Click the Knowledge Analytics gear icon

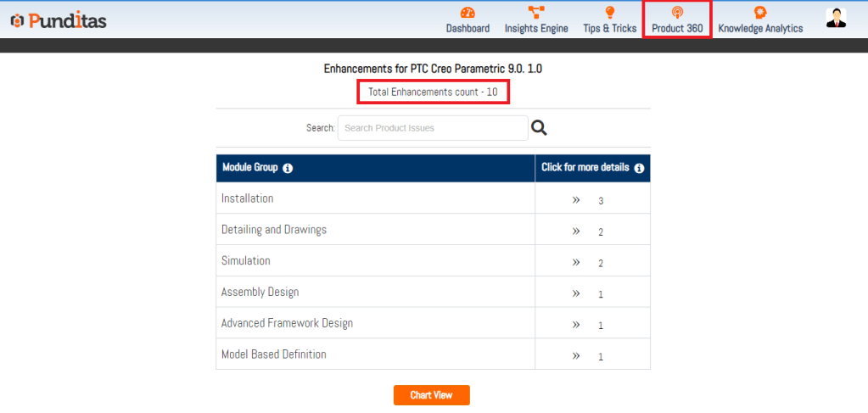point(760,12)
